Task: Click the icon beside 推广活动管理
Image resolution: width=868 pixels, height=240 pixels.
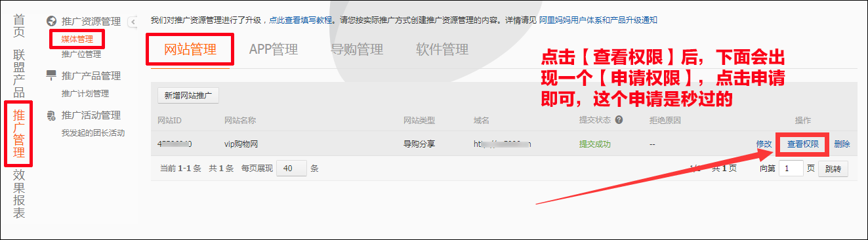Action: [x=51, y=115]
